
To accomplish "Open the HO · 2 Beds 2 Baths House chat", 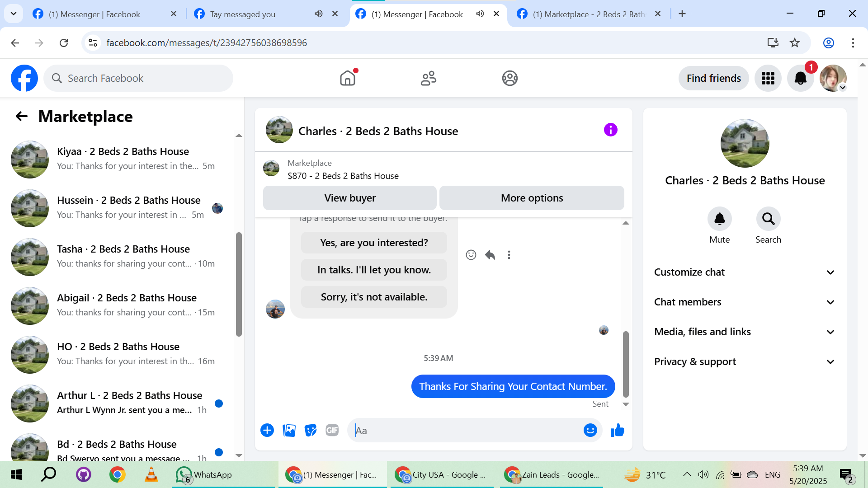I will coord(118,354).
